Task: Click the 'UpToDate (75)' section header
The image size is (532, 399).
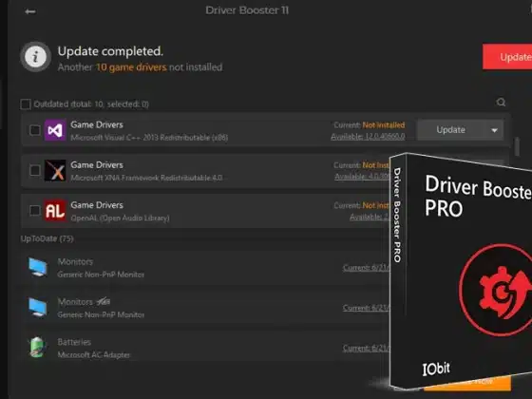Action: click(x=47, y=238)
